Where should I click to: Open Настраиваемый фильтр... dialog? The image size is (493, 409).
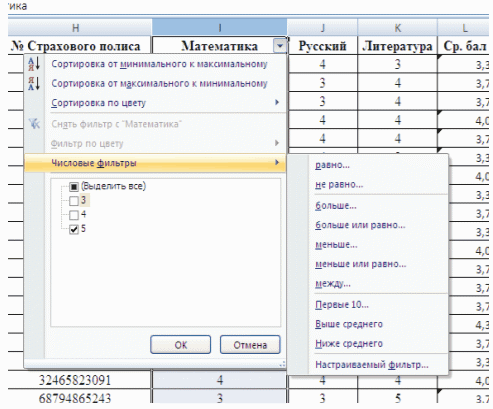372,365
